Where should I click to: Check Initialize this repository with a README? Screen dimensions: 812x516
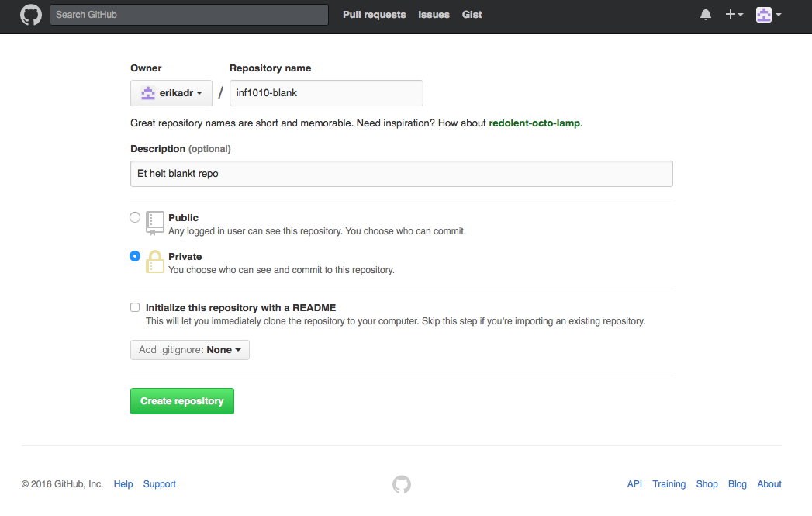[x=135, y=307]
